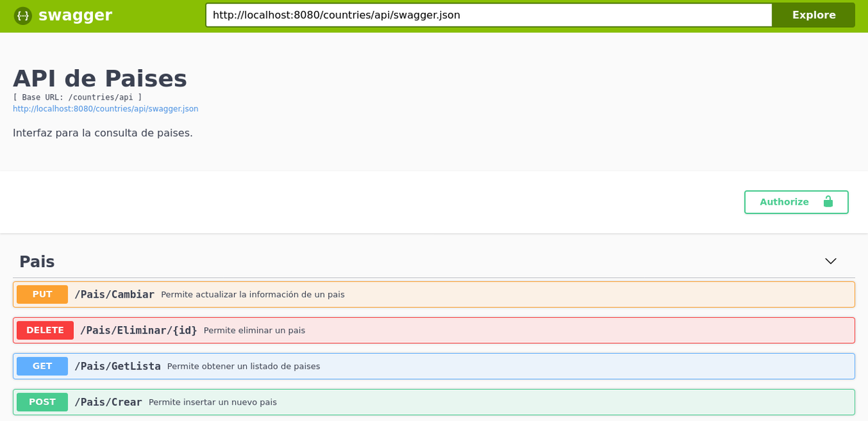Expand the DELETE /Pais/Eliminar/{id} operation
Image resolution: width=868 pixels, height=421 pixels.
click(434, 330)
